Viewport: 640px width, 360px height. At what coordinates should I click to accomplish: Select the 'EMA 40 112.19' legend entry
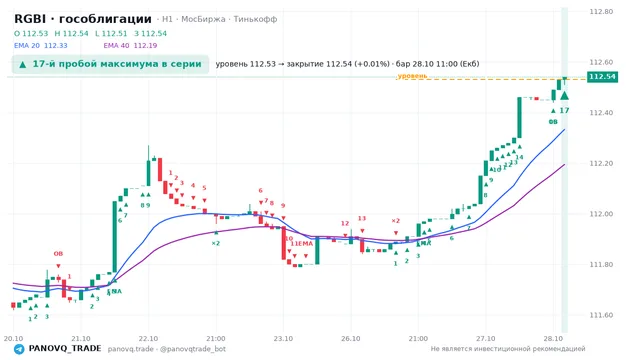[x=130, y=45]
